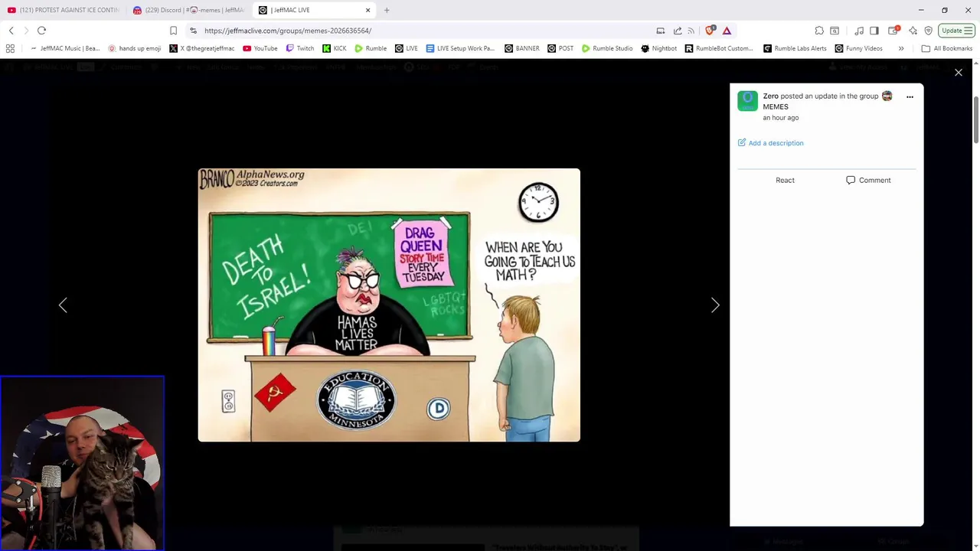Click the MEMES group avatar icon
The image size is (980, 551).
pyautogui.click(x=887, y=96)
